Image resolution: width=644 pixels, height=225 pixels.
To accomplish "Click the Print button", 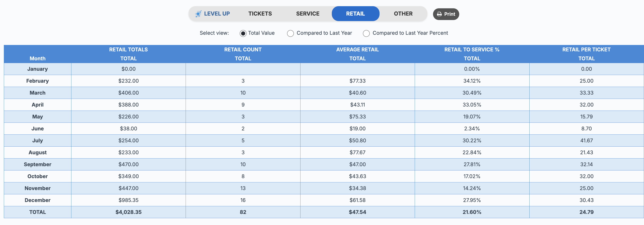I will [x=446, y=14].
